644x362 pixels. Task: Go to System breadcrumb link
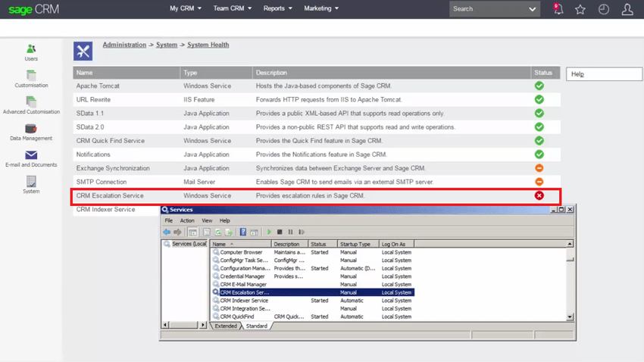(167, 45)
